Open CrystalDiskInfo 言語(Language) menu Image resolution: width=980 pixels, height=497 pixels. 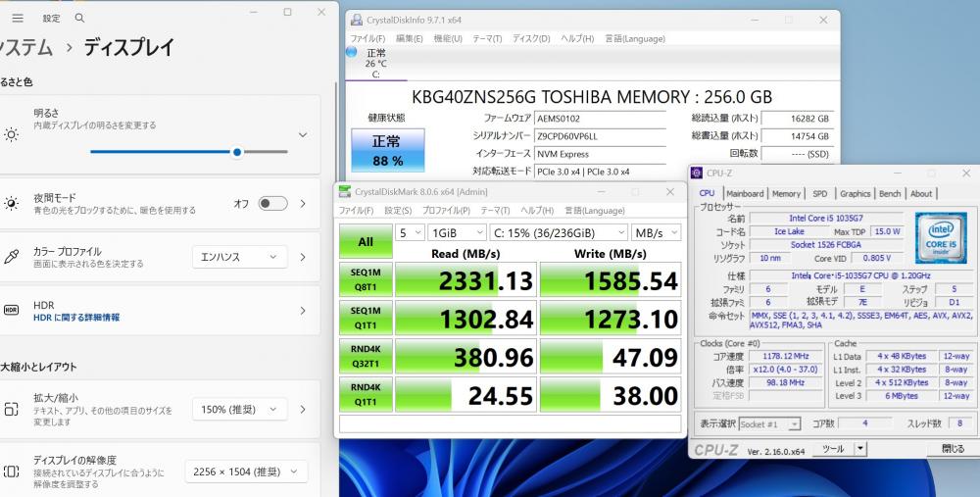[634, 39]
